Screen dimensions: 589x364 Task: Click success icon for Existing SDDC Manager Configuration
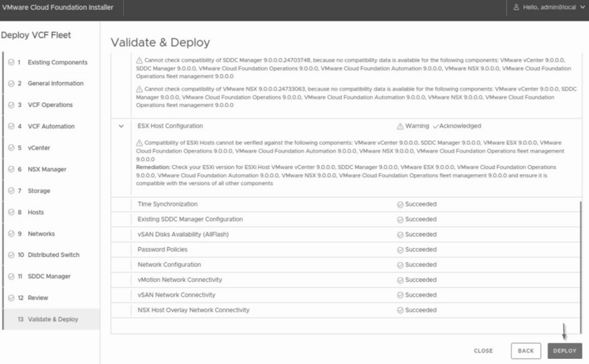click(x=400, y=219)
